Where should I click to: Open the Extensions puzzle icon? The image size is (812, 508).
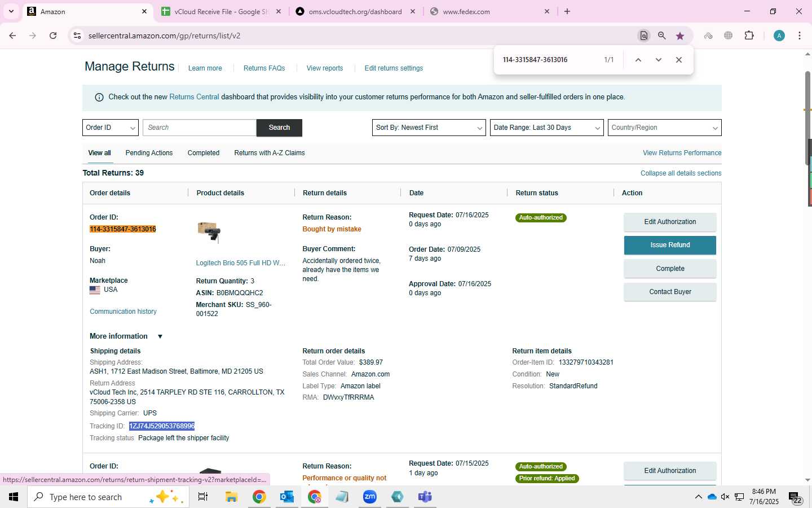coord(749,36)
